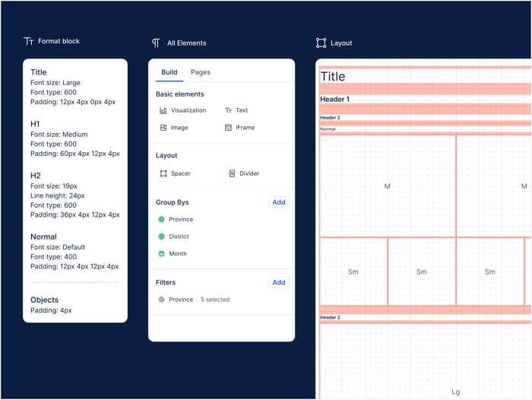Select the Divider layout icon
This screenshot has width=532, height=400.
(232, 173)
